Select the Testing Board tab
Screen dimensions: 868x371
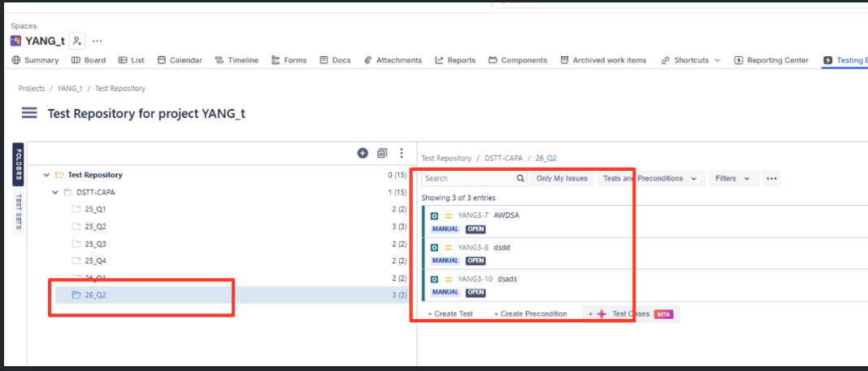(x=845, y=60)
